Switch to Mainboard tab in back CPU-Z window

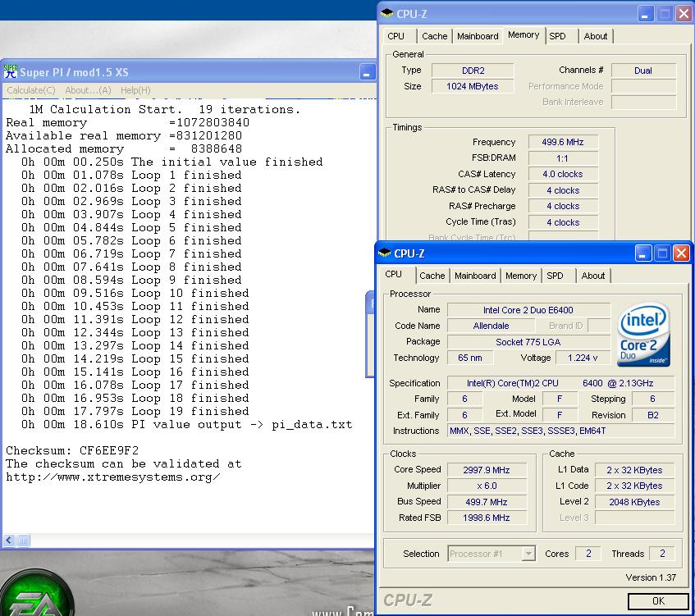(x=478, y=36)
